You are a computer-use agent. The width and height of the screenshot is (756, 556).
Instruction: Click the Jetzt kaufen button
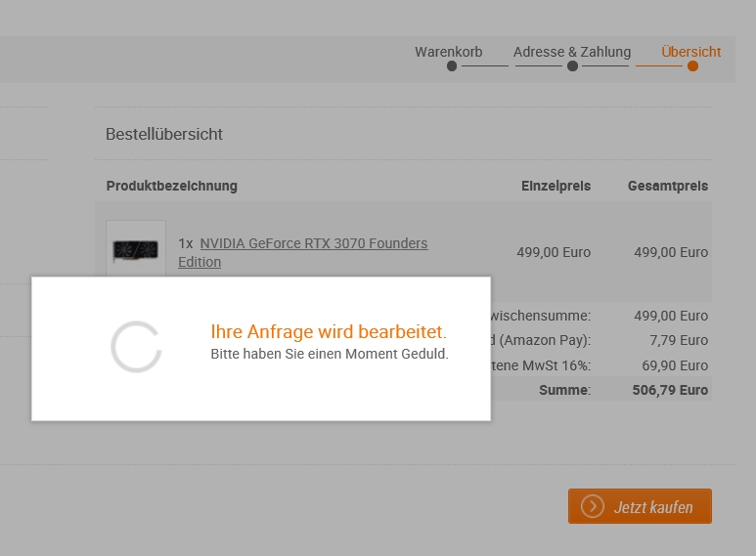tap(640, 506)
